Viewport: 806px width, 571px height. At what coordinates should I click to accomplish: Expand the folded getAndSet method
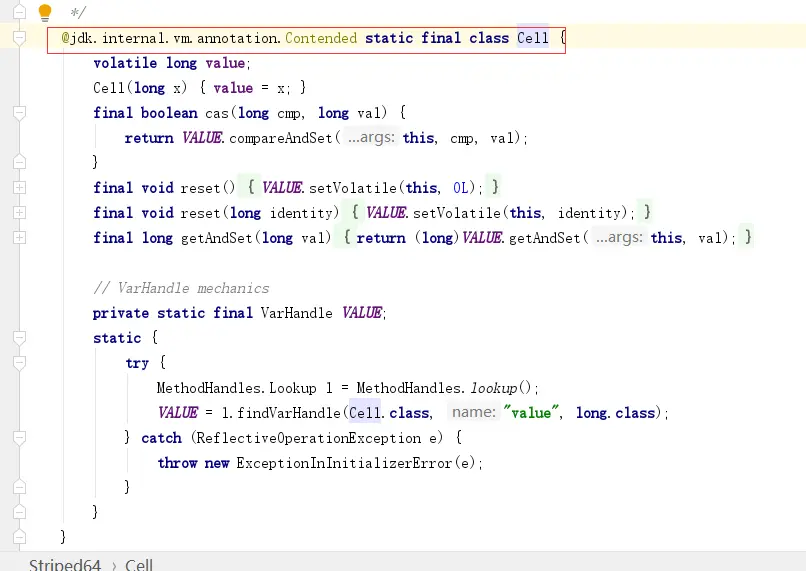[20, 237]
